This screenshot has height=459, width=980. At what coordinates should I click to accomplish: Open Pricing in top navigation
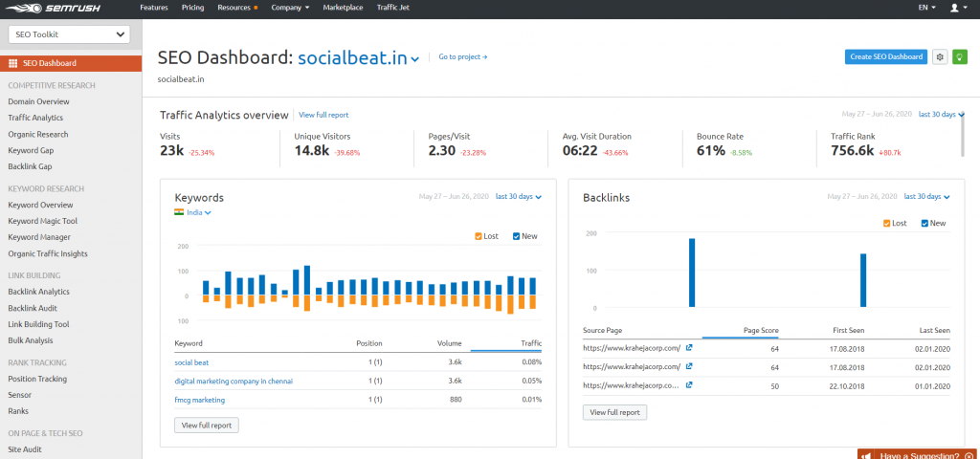click(192, 8)
